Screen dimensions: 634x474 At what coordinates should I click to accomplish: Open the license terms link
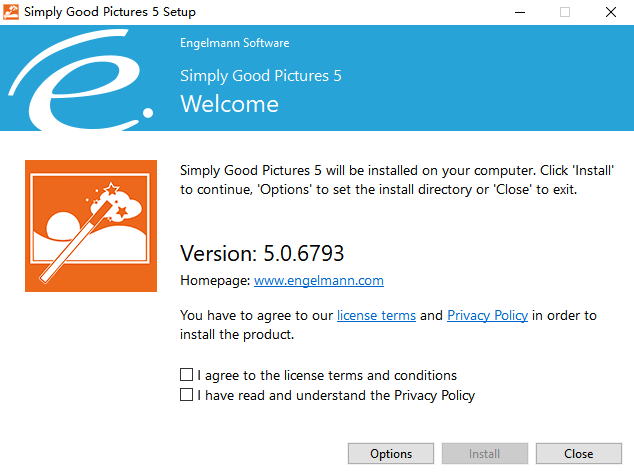376,316
